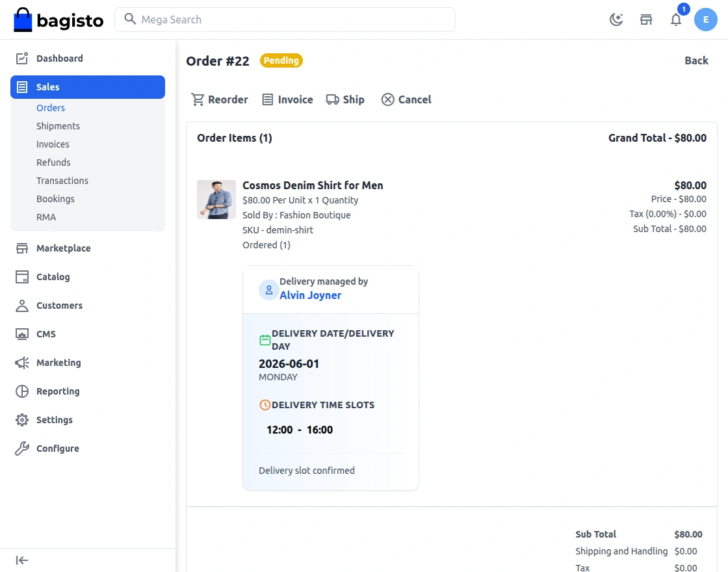Click the Invoice document icon
The height and width of the screenshot is (572, 728).
click(x=267, y=99)
